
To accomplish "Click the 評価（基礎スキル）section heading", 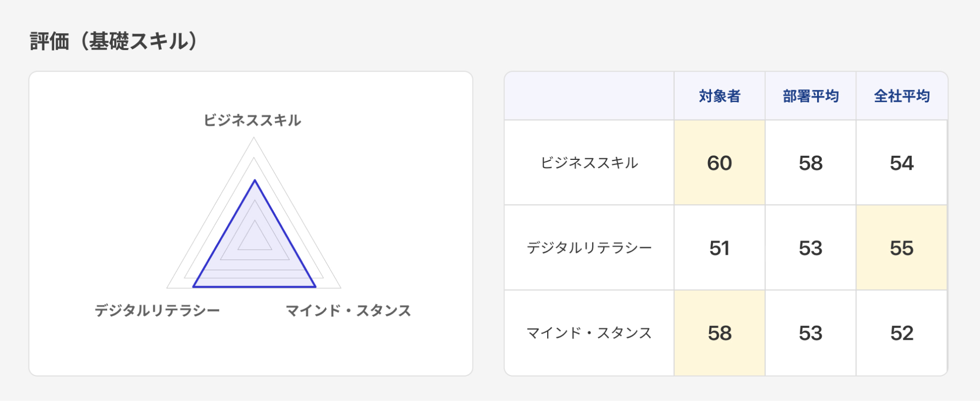I will pyautogui.click(x=113, y=41).
